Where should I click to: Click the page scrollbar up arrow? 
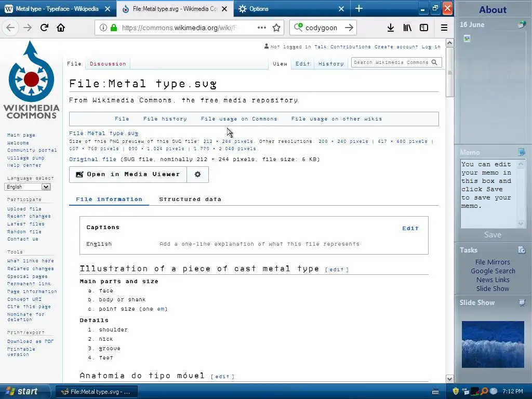(449, 43)
